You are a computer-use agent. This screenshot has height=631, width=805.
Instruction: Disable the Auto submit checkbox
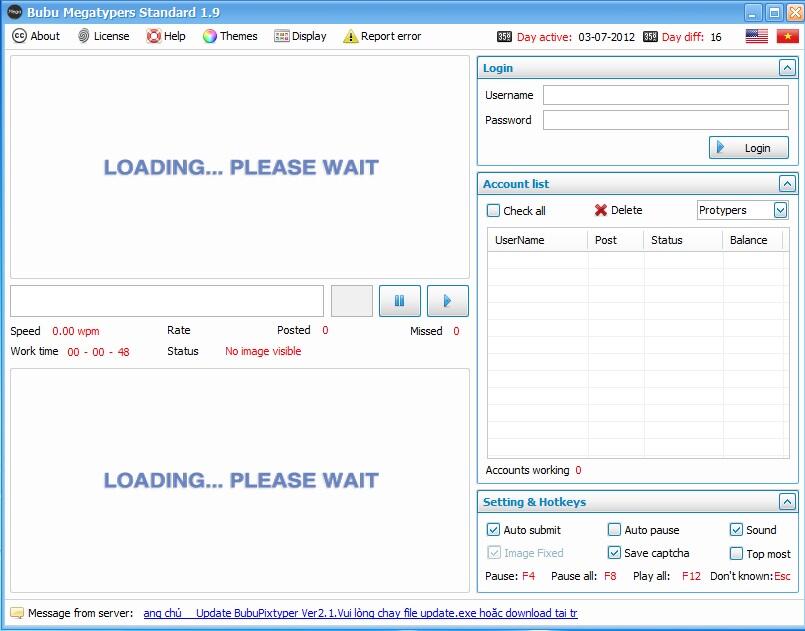point(493,529)
